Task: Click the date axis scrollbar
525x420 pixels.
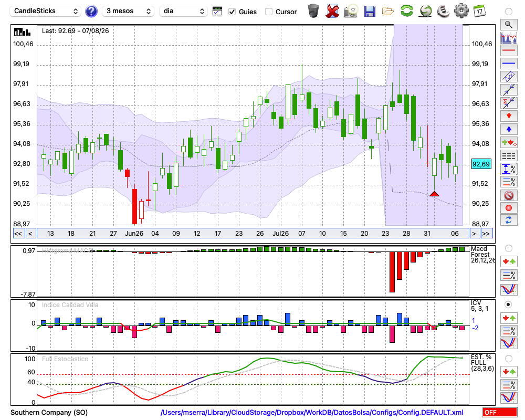Action: click(253, 234)
